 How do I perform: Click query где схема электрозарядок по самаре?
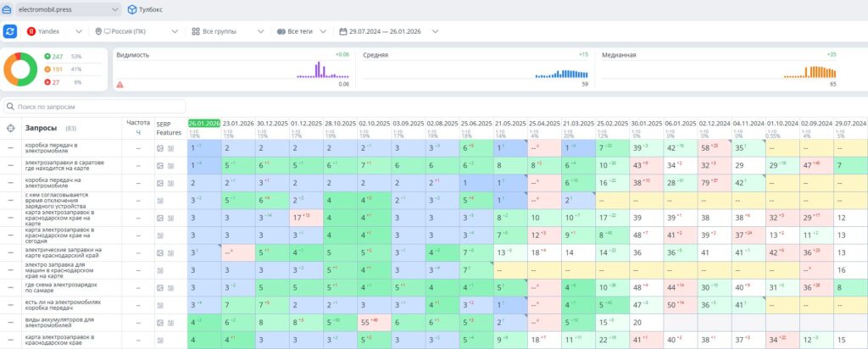[61, 288]
